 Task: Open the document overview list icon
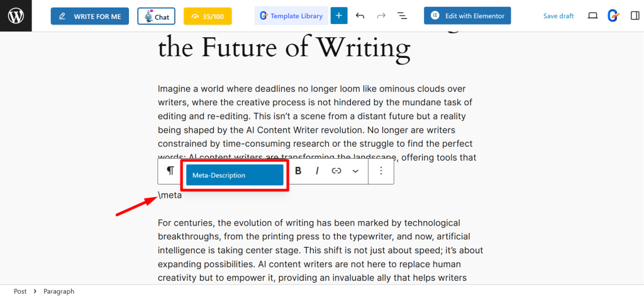(x=402, y=16)
